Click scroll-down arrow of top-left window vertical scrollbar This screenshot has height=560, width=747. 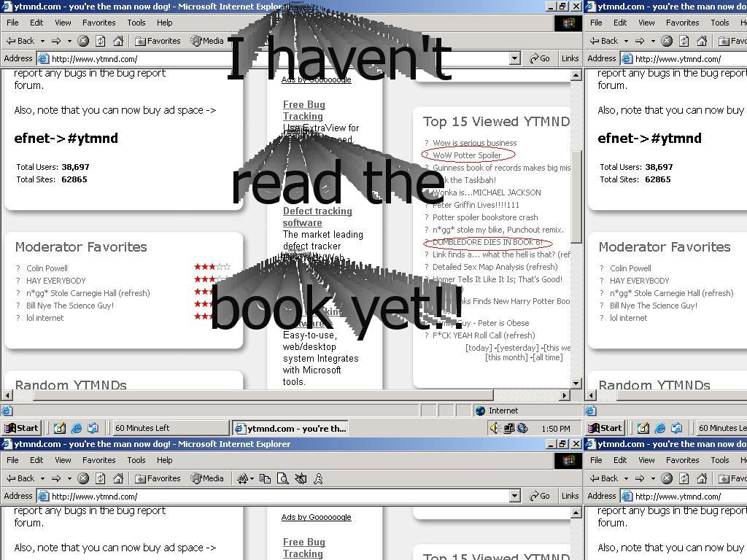(576, 384)
